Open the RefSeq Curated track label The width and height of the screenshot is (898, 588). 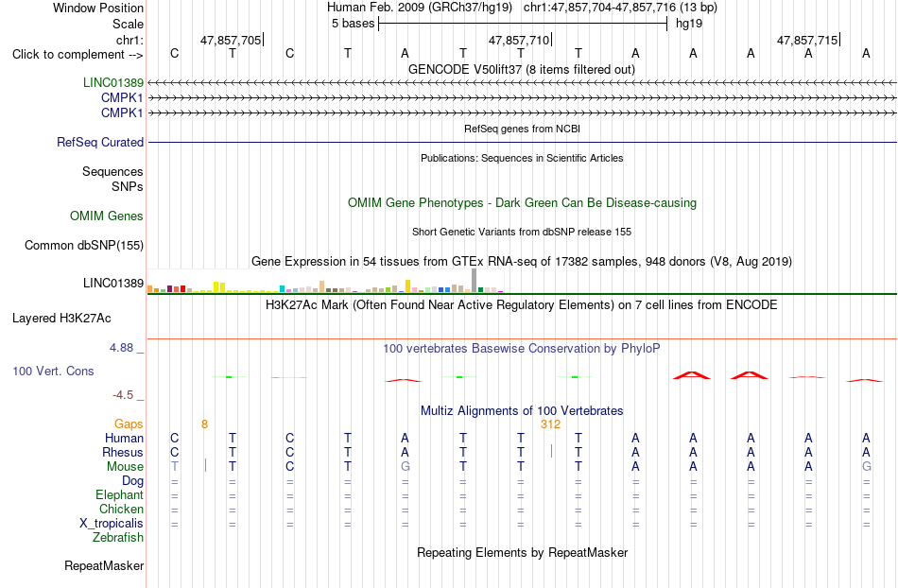coord(99,142)
